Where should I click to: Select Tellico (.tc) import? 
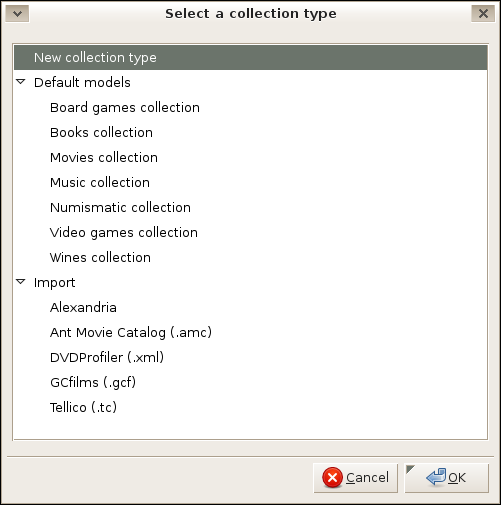[x=83, y=408]
